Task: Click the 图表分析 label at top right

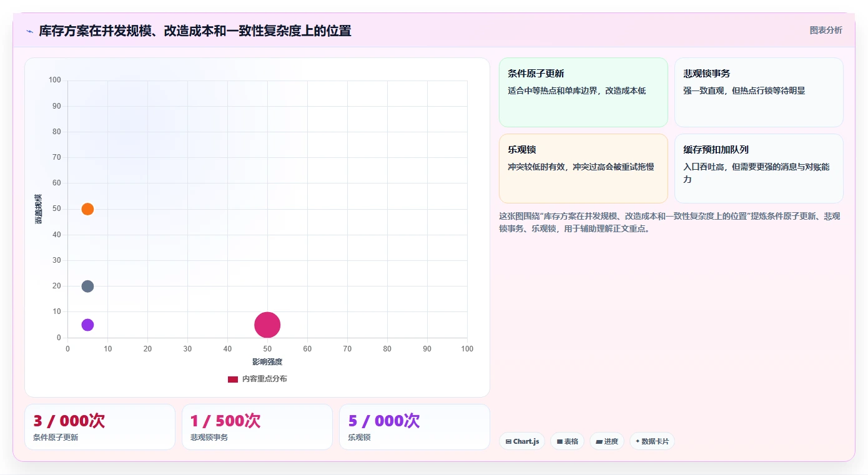Action: pos(826,30)
